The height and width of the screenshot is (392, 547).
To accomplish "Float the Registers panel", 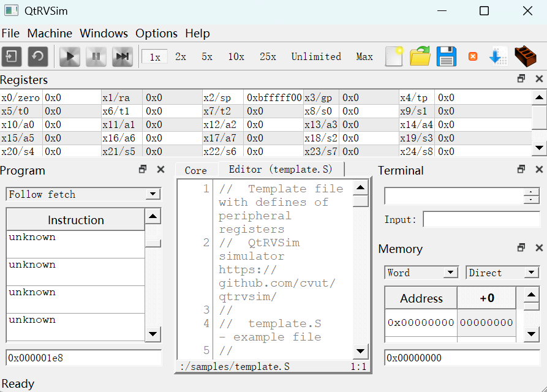I will pyautogui.click(x=521, y=79).
